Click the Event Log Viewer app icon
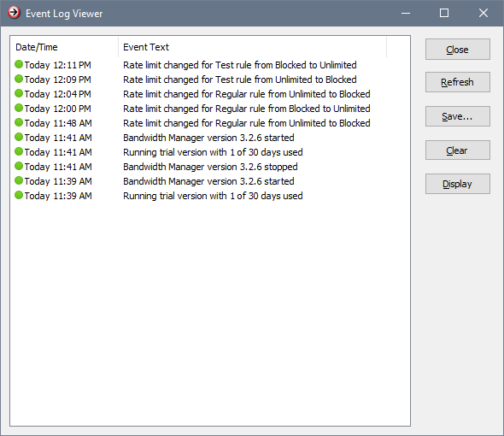This screenshot has width=504, height=436. 14,13
